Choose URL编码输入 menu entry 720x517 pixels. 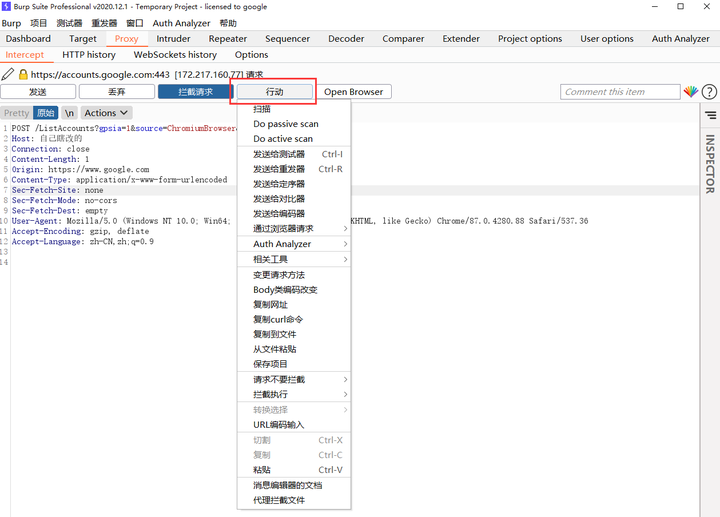(x=294, y=425)
